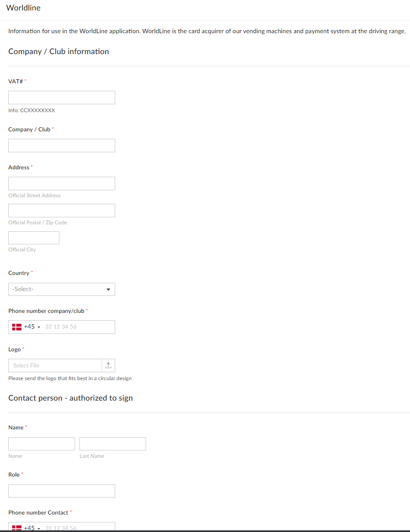410x532 pixels.
Task: Click the 'Address' field label
Action: (x=19, y=167)
